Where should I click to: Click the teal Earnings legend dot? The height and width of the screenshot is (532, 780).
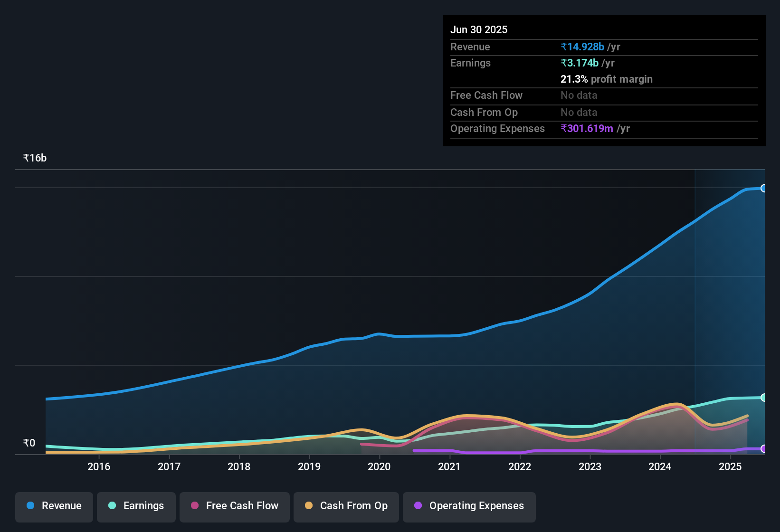pyautogui.click(x=112, y=506)
